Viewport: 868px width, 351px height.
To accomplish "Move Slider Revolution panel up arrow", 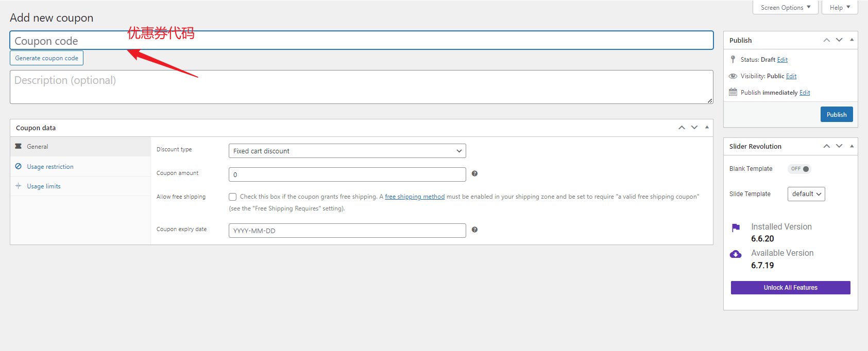I will [x=826, y=146].
